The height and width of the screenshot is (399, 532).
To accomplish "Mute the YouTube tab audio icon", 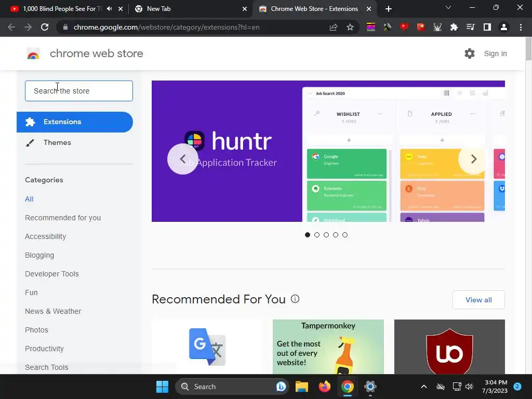I will pyautogui.click(x=109, y=9).
